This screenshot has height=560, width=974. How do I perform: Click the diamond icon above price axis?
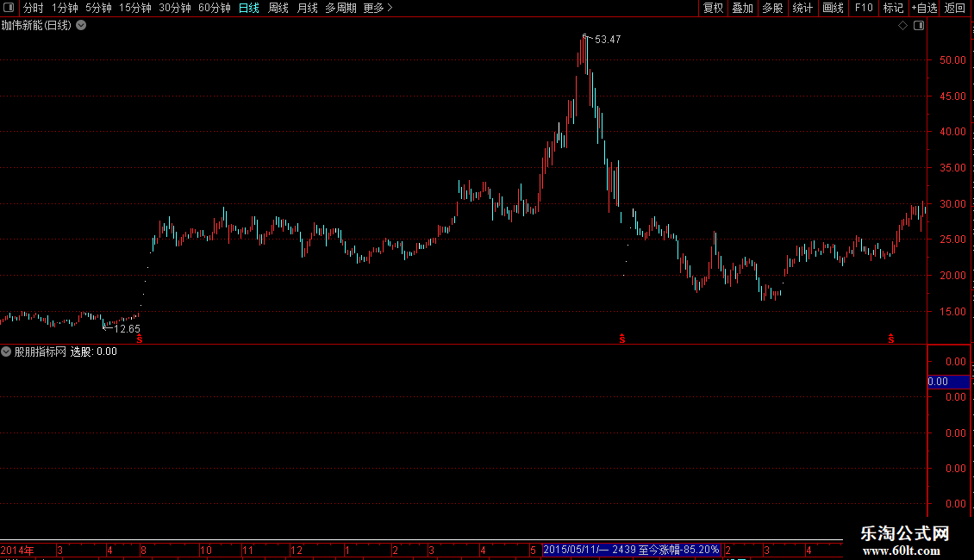point(902,26)
